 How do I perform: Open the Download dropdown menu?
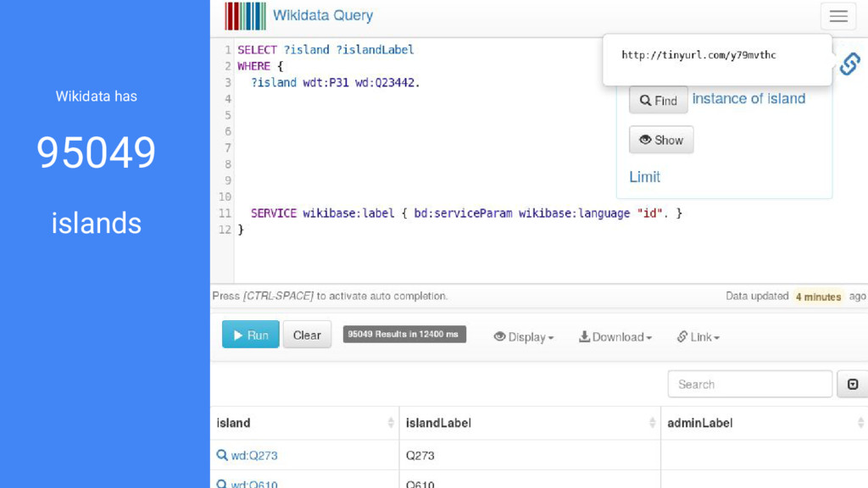(x=615, y=337)
